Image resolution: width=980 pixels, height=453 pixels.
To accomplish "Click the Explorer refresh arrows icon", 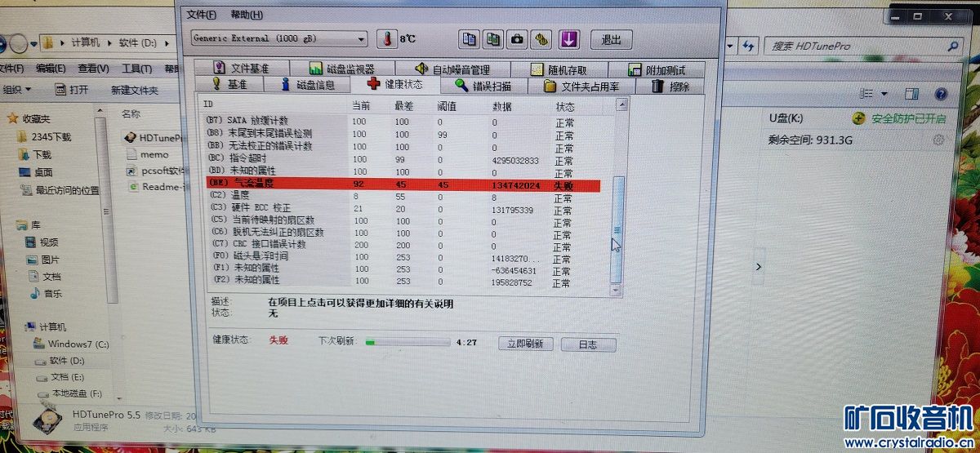I will (747, 47).
